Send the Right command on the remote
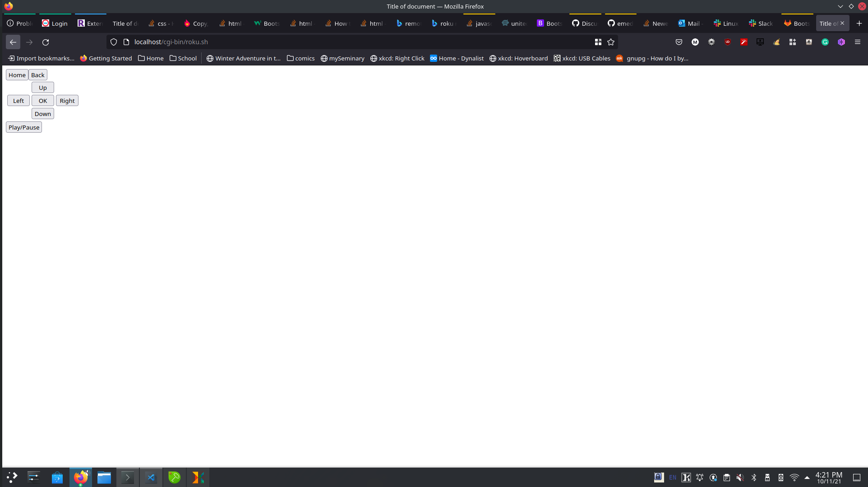This screenshot has width=868, height=487. 67,101
